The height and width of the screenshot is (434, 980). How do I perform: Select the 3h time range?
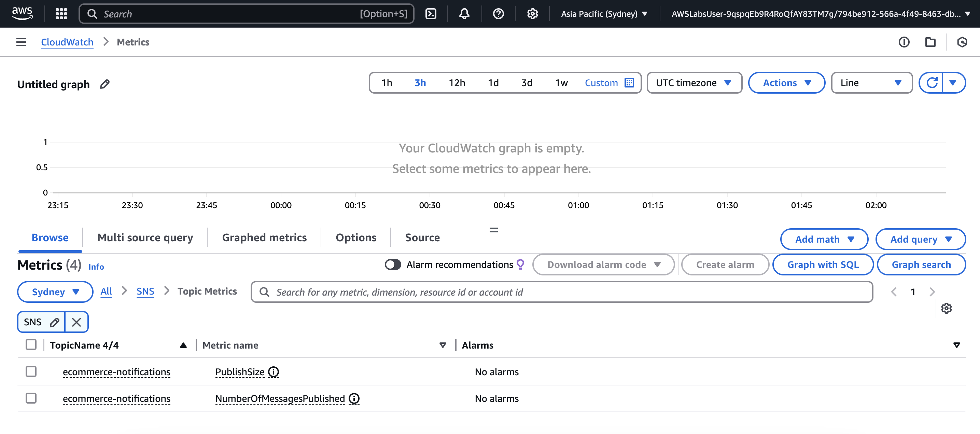(x=420, y=83)
